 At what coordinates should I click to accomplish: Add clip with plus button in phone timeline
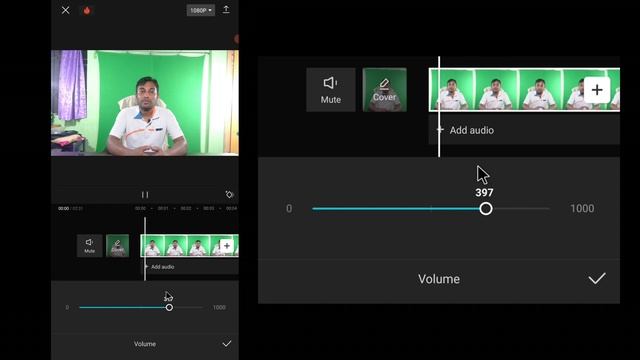[227, 246]
